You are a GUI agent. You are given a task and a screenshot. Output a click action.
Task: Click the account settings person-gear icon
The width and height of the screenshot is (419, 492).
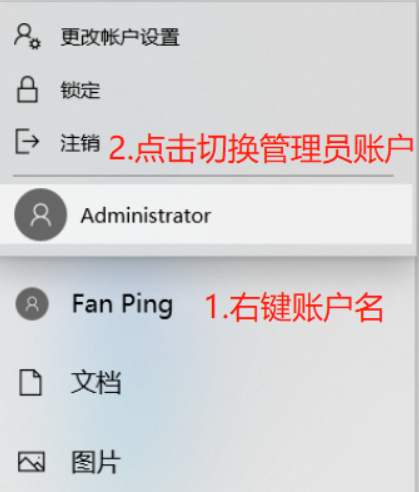pos(27,36)
